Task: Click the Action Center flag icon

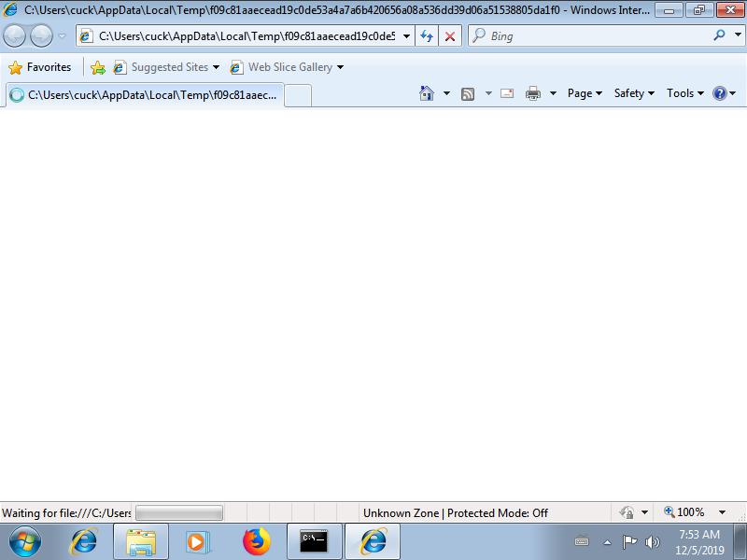Action: (629, 542)
